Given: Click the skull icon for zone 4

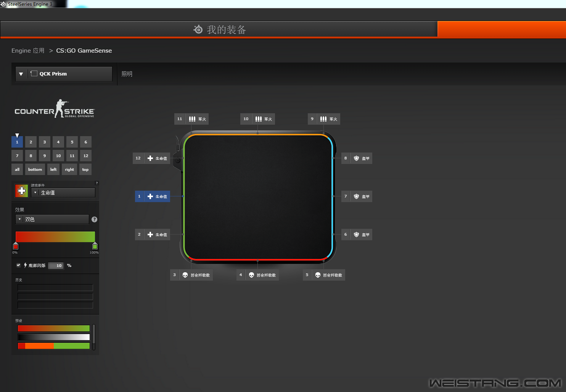Looking at the screenshot, I should (x=251, y=275).
